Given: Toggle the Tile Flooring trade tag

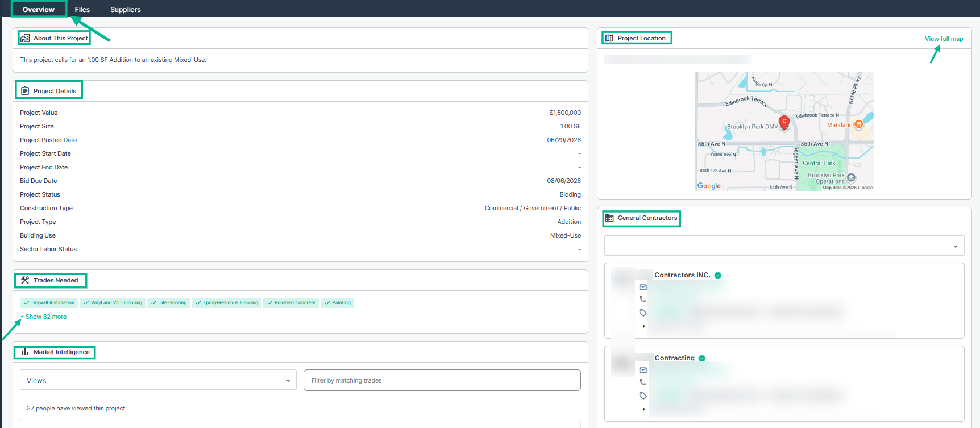Looking at the screenshot, I should [169, 302].
